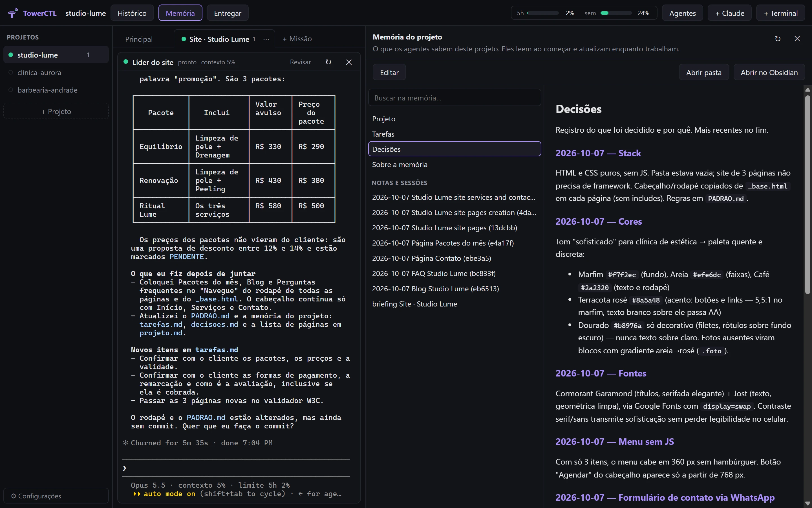Select the studio-lume project
This screenshot has height=508, width=812.
(x=56, y=55)
